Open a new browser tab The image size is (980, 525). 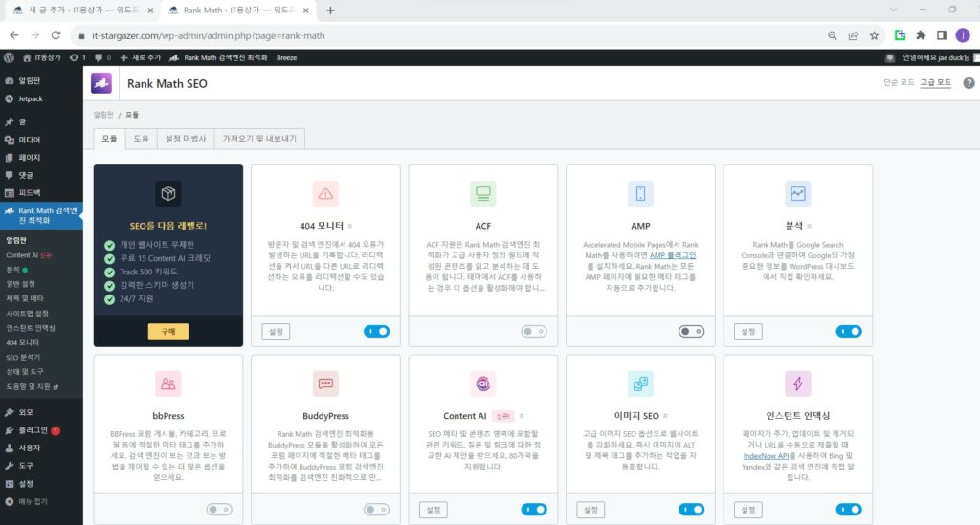point(330,10)
